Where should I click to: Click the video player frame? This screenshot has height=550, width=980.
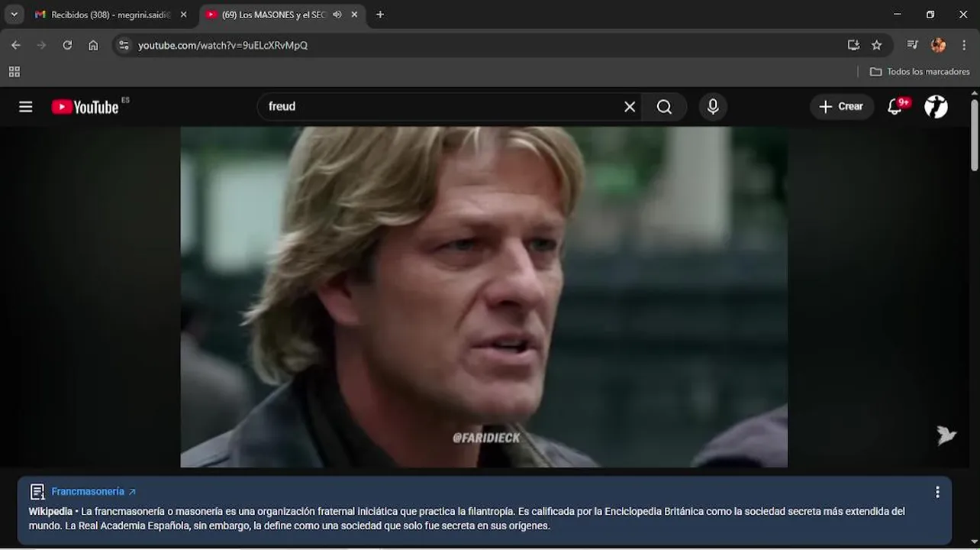484,296
